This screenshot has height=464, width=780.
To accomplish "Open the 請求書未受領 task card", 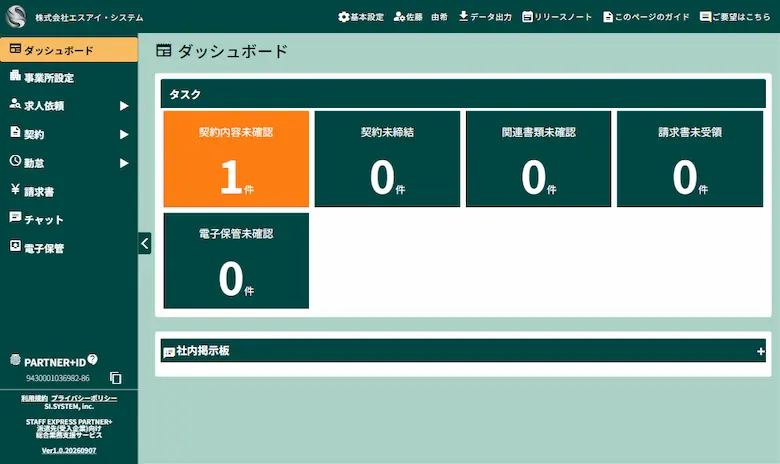I will (x=689, y=159).
